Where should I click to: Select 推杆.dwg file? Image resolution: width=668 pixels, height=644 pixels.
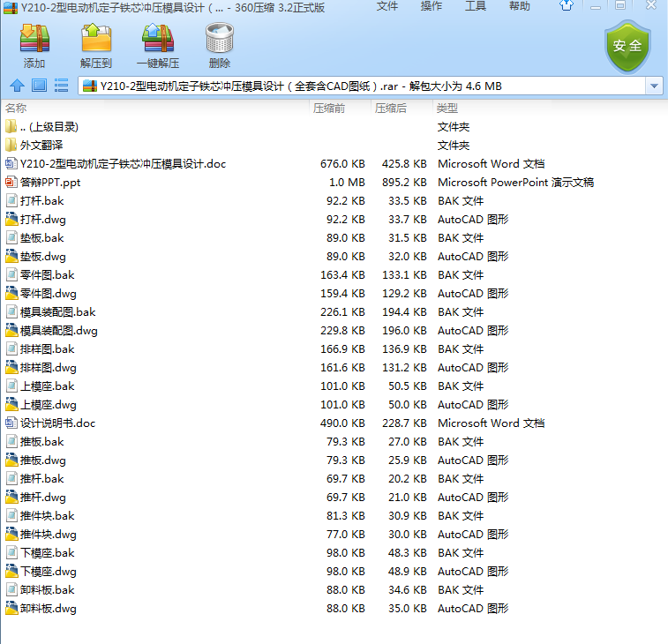(43, 497)
